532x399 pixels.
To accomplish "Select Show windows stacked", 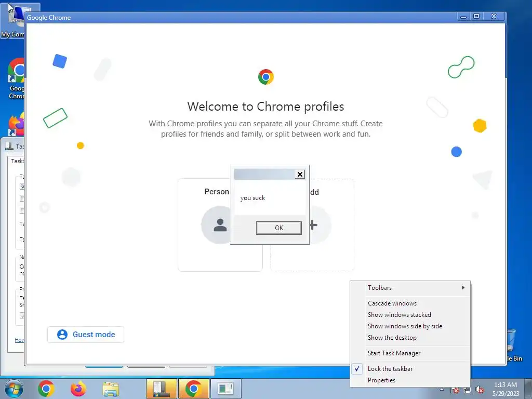I will 410,315.
